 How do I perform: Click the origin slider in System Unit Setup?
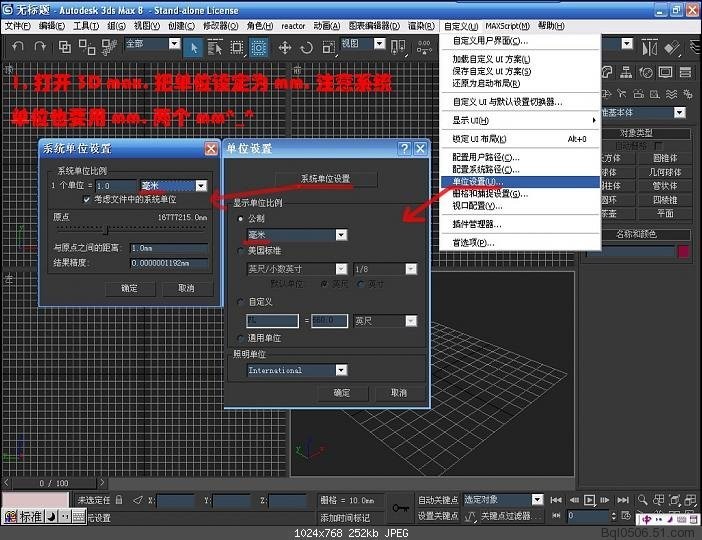106,230
